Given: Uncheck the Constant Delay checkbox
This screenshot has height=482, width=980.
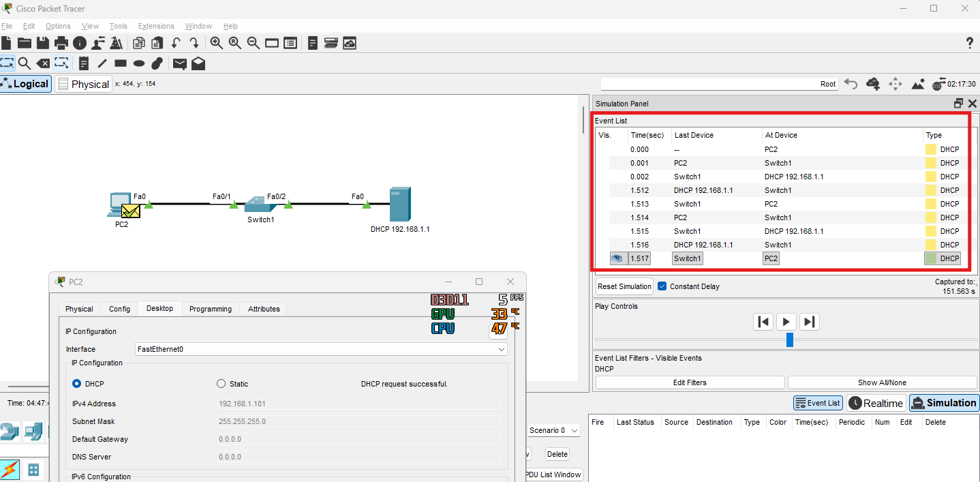Looking at the screenshot, I should [662, 286].
